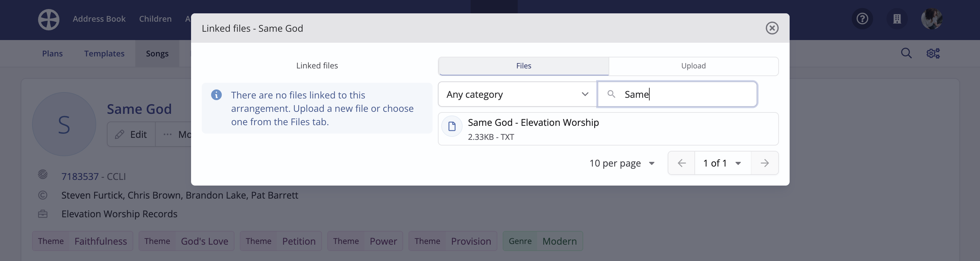Click the briefcase icon beside Elevation Worship Records

[43, 214]
